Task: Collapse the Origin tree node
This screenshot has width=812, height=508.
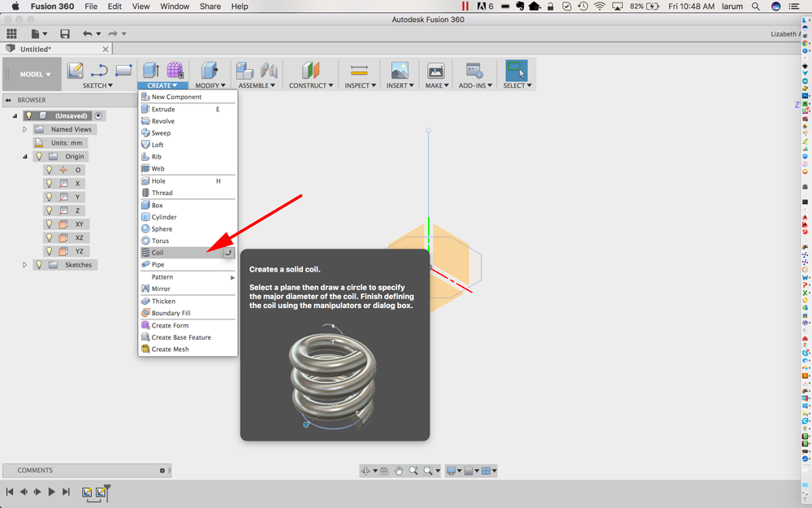Action: [x=24, y=156]
